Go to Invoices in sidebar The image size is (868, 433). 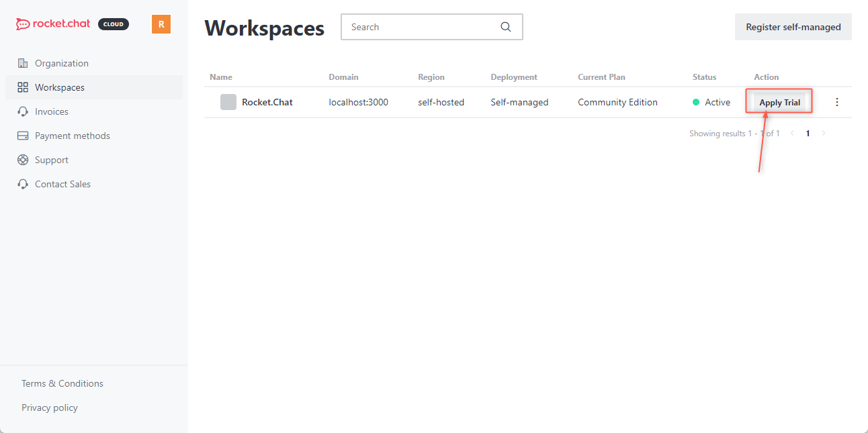[x=94, y=111]
